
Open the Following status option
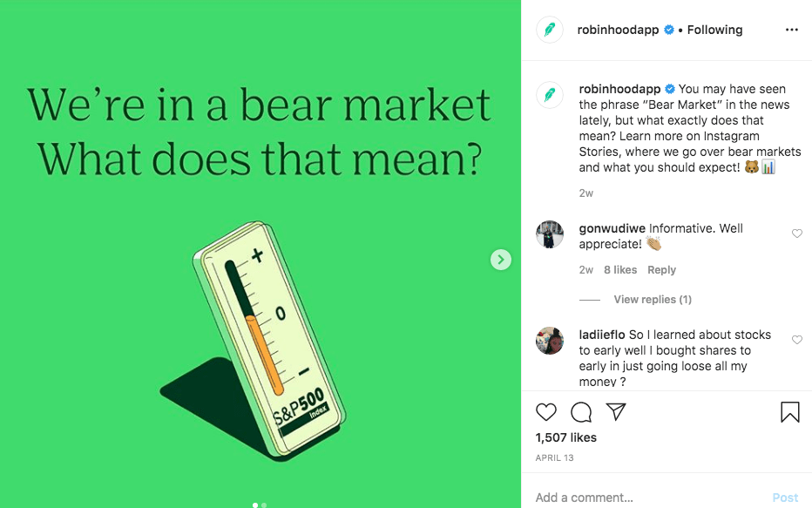(x=714, y=30)
